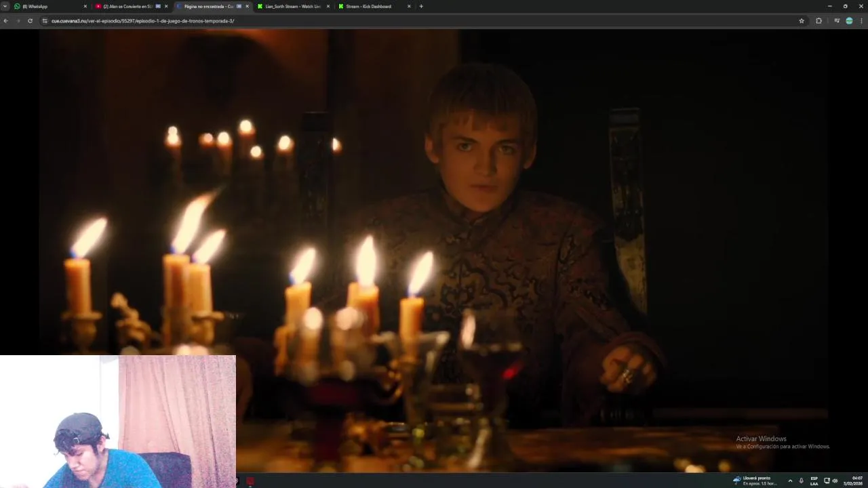
Task: Open the volume tray icon
Action: pyautogui.click(x=835, y=481)
